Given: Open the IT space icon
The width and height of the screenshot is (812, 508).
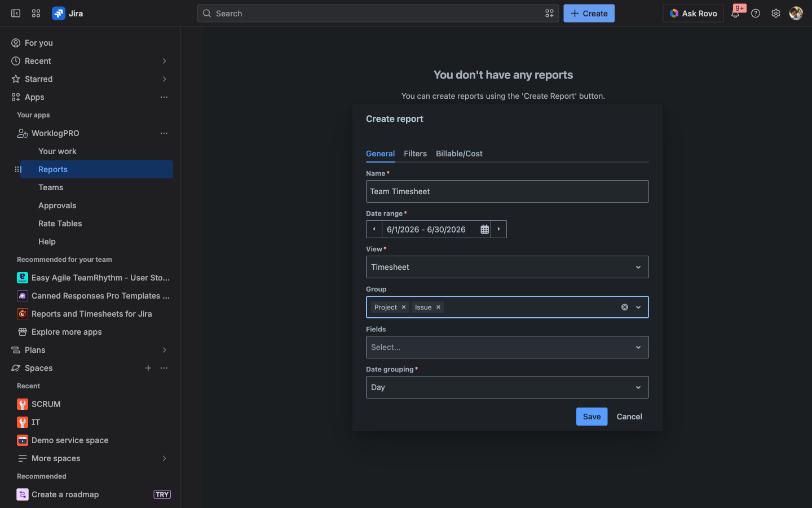Looking at the screenshot, I should tap(23, 422).
